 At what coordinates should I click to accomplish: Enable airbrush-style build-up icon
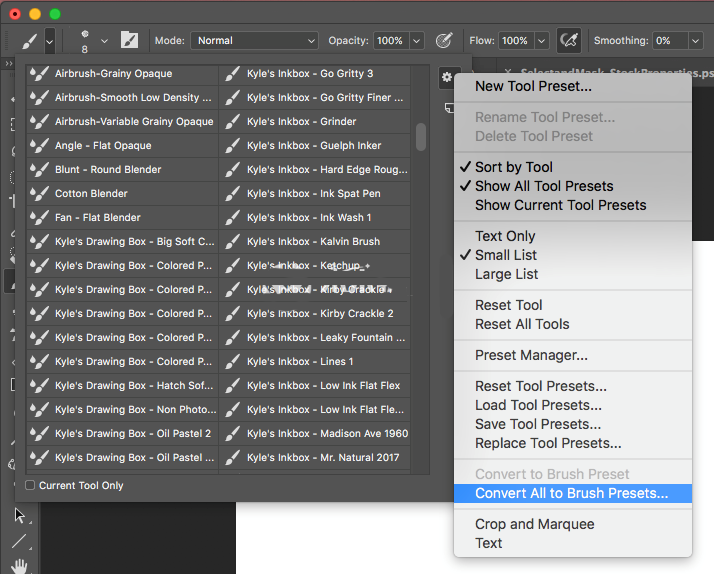pos(569,40)
